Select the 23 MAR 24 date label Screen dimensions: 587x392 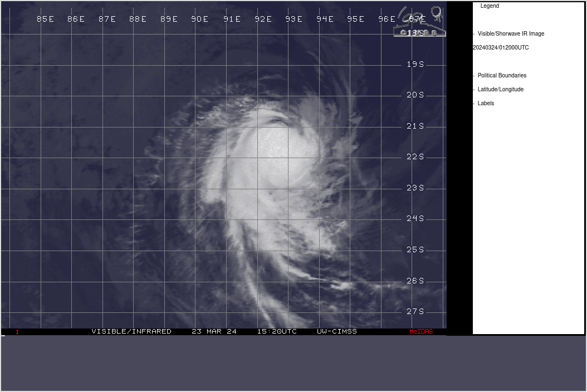pos(214,331)
